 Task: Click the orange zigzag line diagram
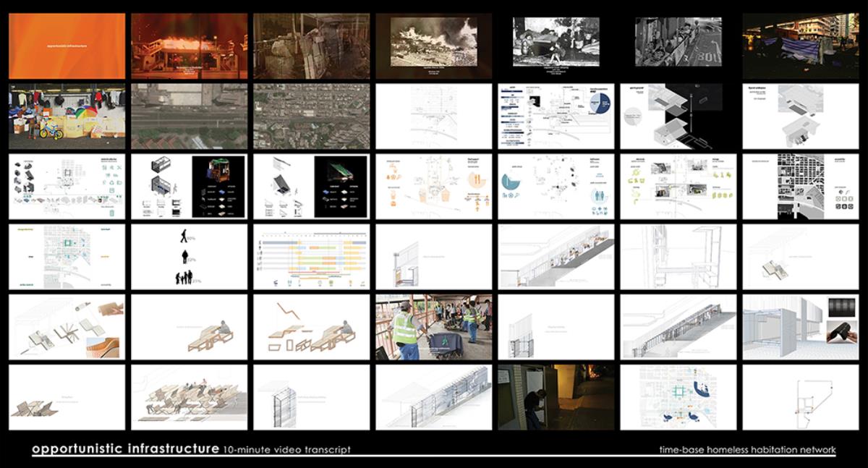coord(292,312)
